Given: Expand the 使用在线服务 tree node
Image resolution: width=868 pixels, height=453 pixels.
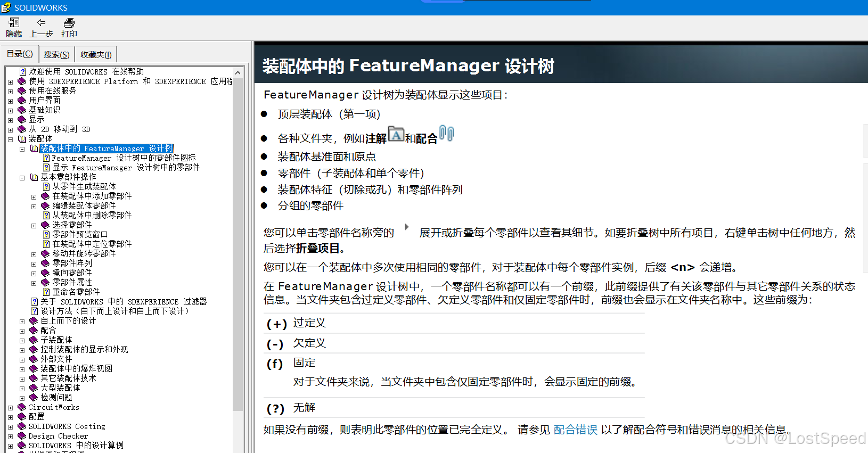Looking at the screenshot, I should click(x=10, y=92).
